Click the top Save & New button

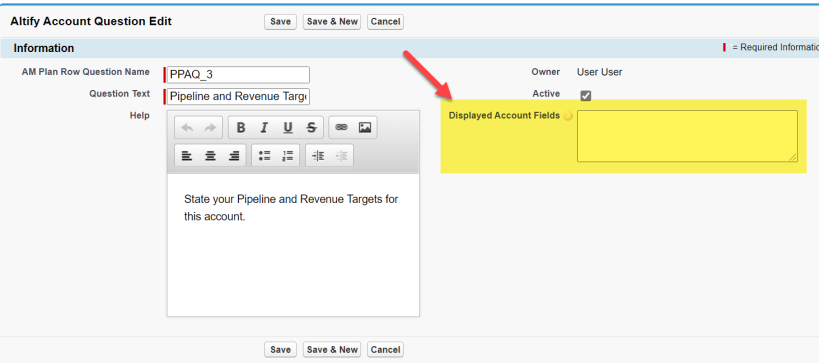pyautogui.click(x=332, y=22)
